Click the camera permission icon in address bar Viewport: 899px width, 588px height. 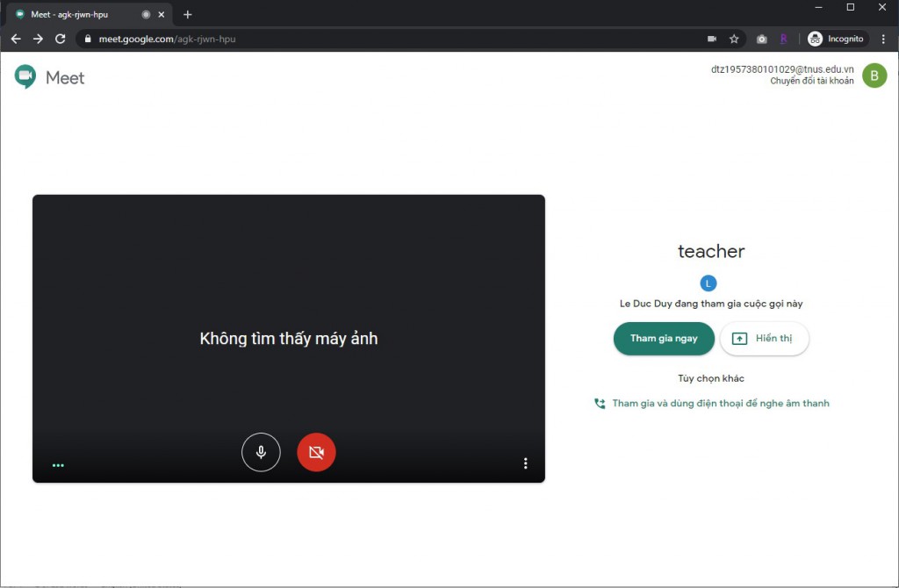pos(711,39)
